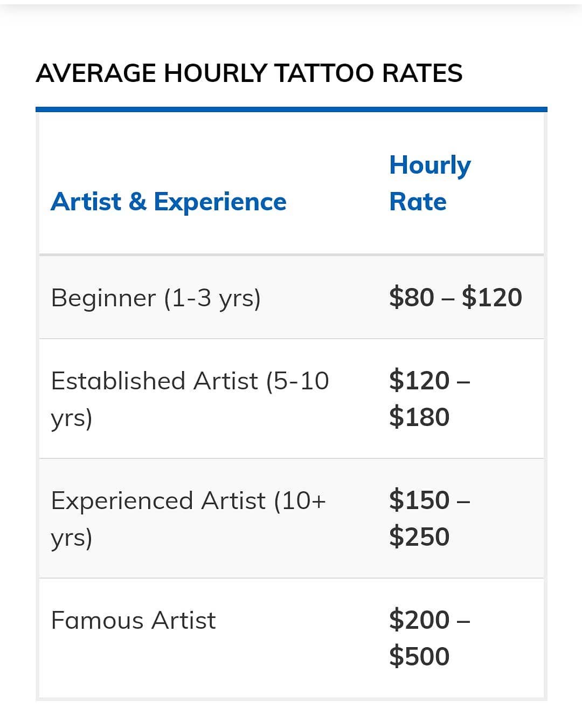Click the word Experience in the blue header
Screen dimensions: 582x728
(220, 202)
